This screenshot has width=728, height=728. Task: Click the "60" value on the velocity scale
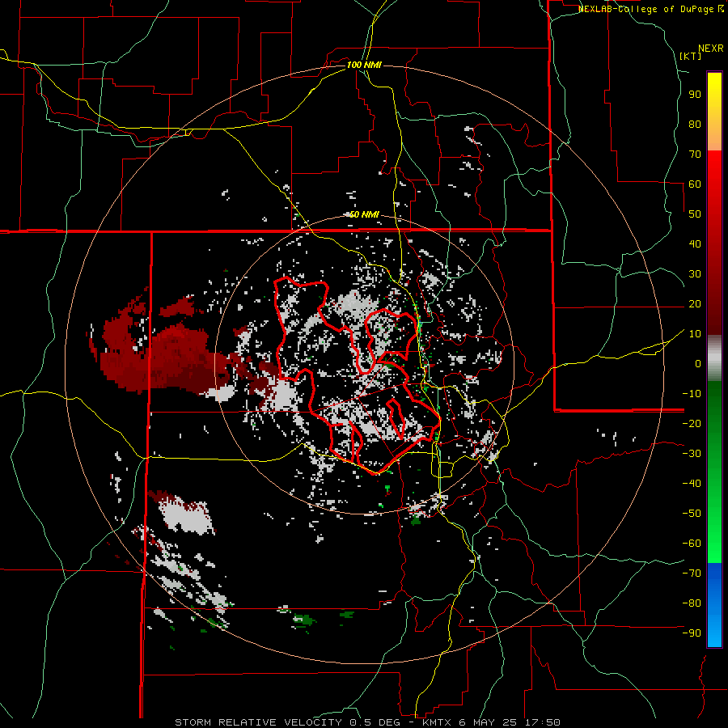click(695, 184)
